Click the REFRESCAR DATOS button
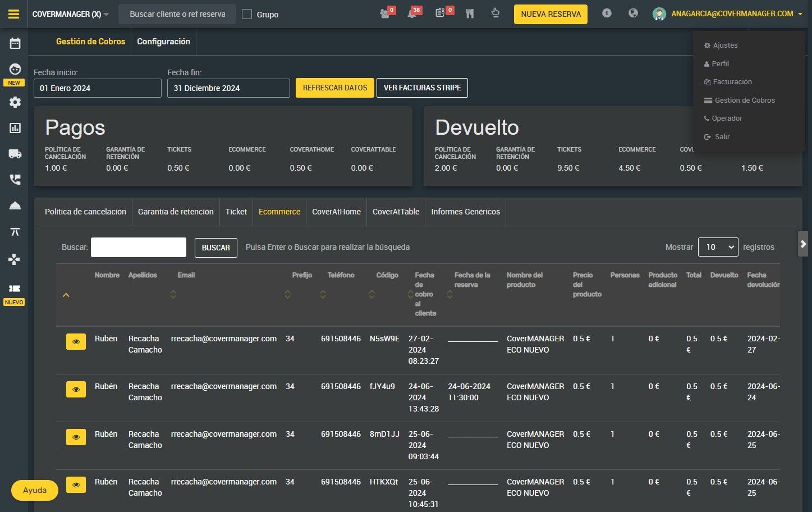The height and width of the screenshot is (512, 812). (x=334, y=88)
